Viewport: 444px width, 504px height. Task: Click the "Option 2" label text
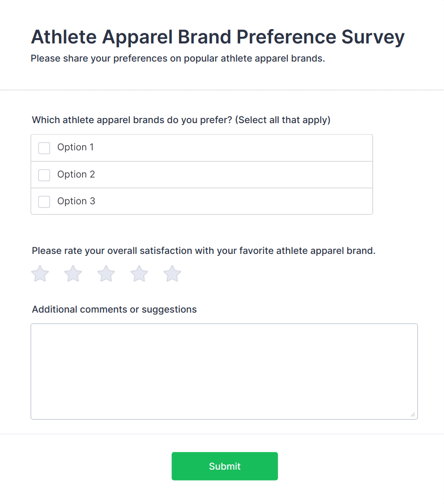(x=76, y=175)
